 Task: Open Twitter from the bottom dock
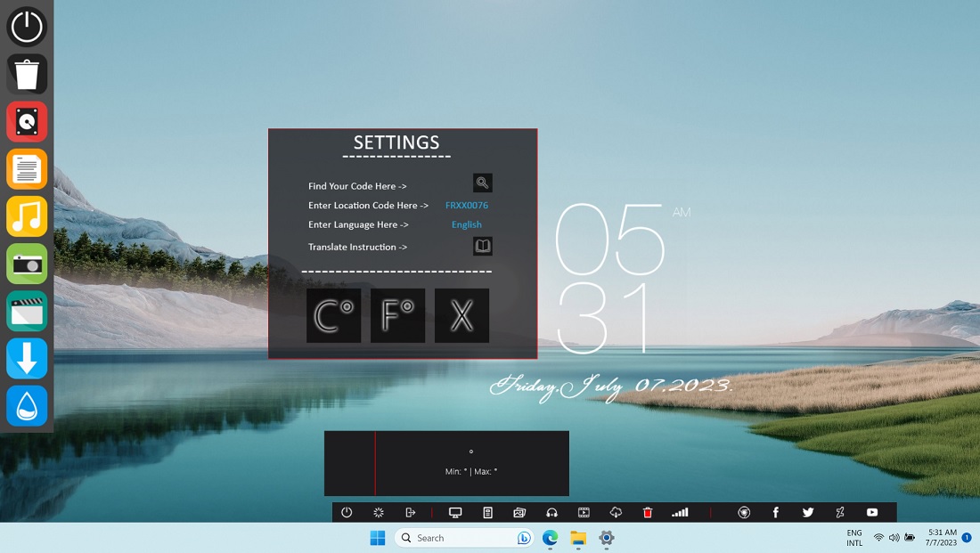point(807,512)
